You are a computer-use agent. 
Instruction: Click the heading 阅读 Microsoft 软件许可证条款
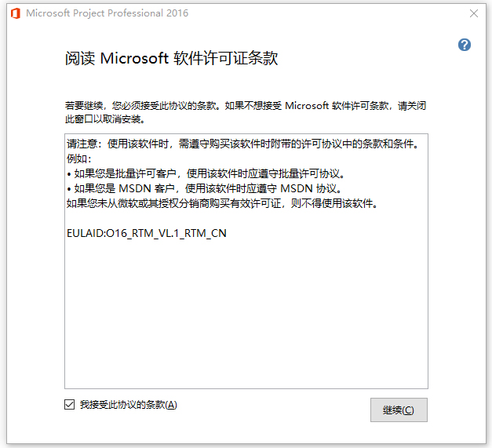(x=171, y=59)
